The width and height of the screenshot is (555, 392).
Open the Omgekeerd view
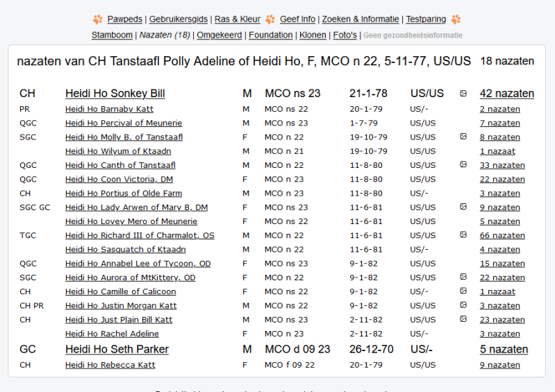[218, 35]
